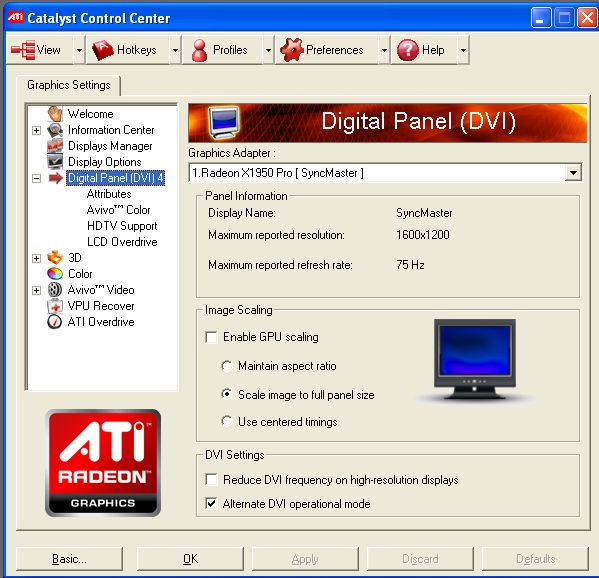Click the Defaults button
The height and width of the screenshot is (578, 599).
535,559
